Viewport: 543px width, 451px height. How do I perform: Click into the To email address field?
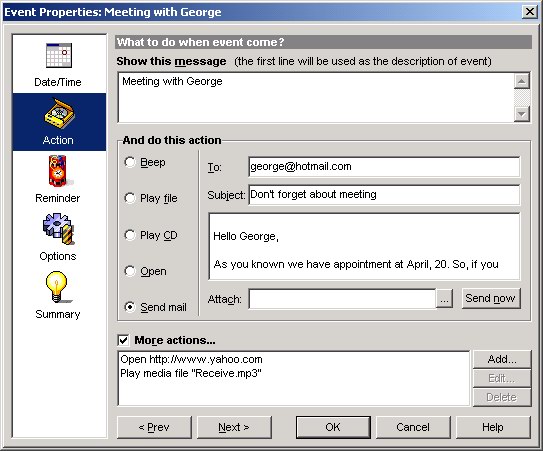384,167
